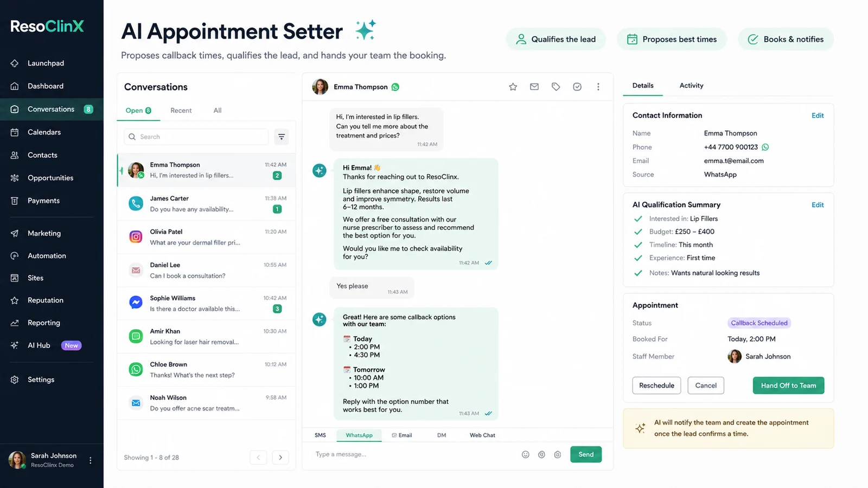Image resolution: width=868 pixels, height=488 pixels.
Task: Edit the AI Qualification Summary
Action: click(x=818, y=205)
